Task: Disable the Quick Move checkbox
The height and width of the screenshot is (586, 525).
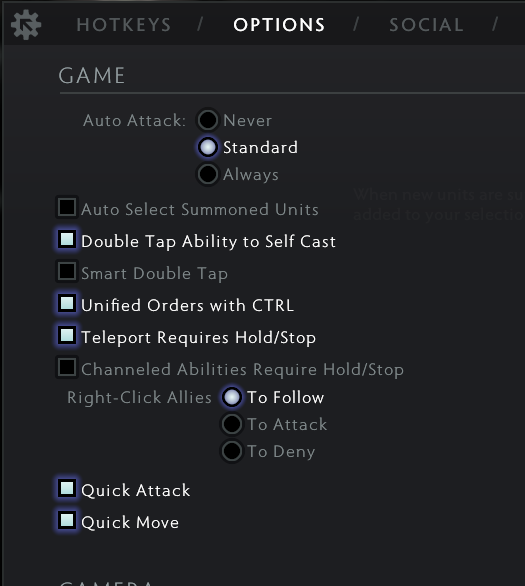Action: (67, 520)
